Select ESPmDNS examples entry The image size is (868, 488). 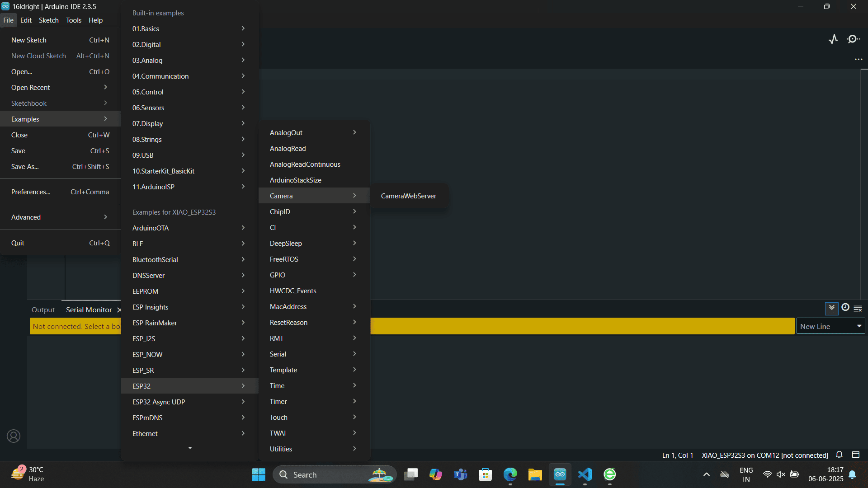point(189,418)
